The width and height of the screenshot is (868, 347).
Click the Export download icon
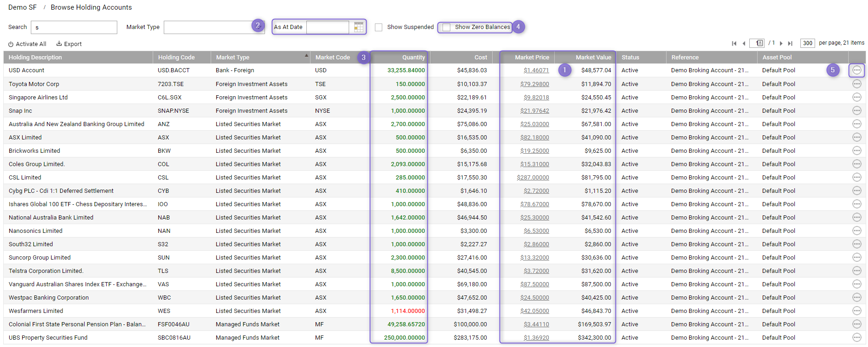point(59,44)
